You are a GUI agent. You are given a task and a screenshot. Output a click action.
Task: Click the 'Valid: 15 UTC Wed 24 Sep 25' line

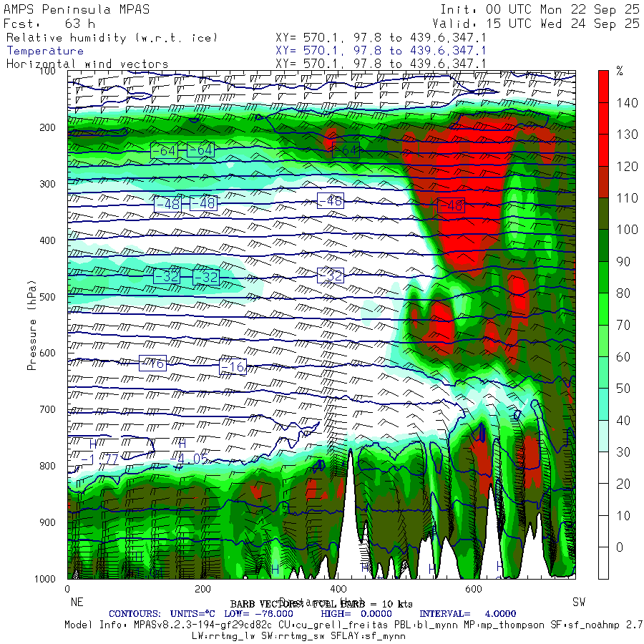[535, 24]
